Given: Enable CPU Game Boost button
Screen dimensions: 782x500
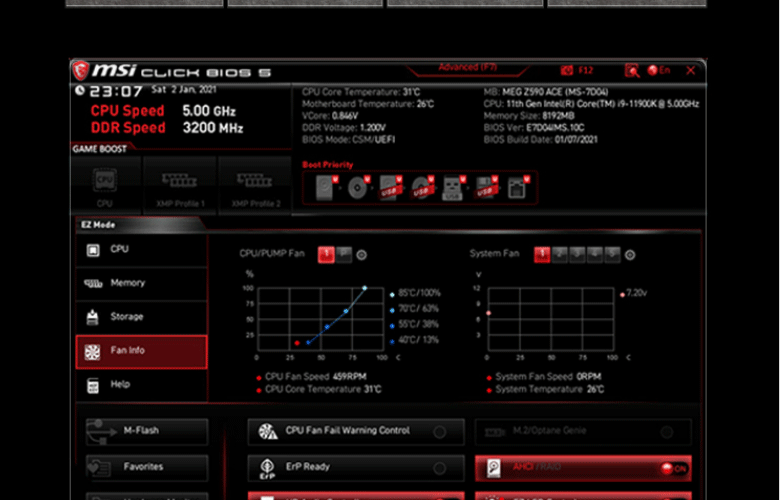Looking at the screenshot, I should [x=105, y=186].
